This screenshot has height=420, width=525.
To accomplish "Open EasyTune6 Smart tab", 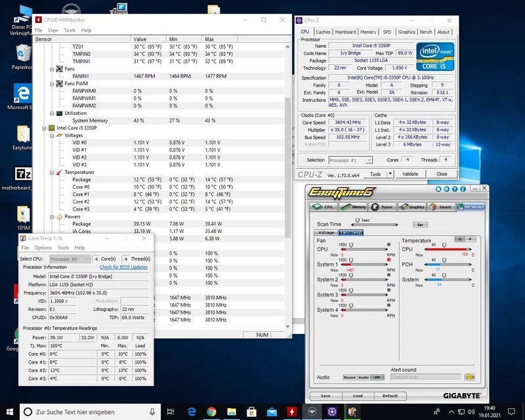I will pyautogui.click(x=441, y=207).
